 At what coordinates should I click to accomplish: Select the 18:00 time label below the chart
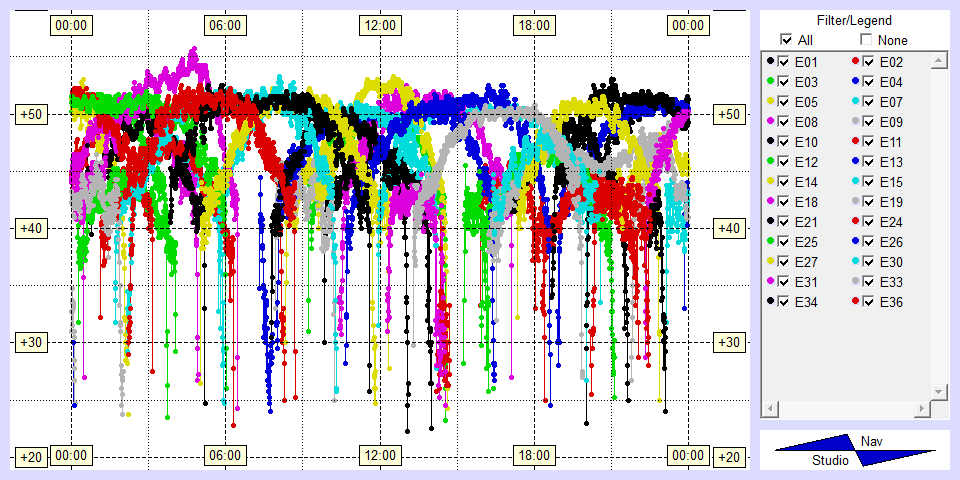(533, 456)
